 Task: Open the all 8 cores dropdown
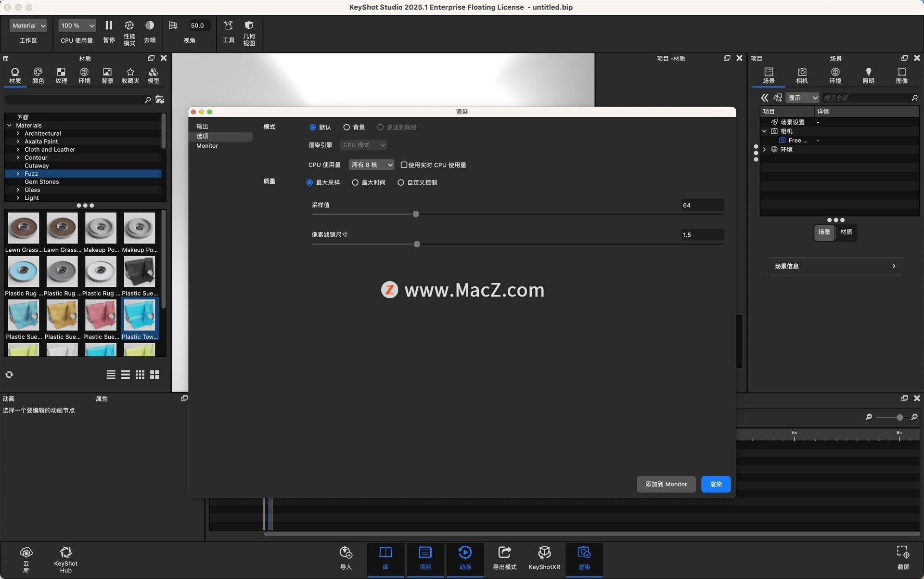(372, 165)
